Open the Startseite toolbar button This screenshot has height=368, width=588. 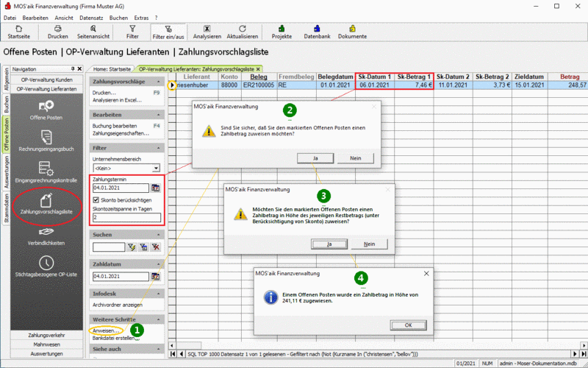(x=19, y=32)
